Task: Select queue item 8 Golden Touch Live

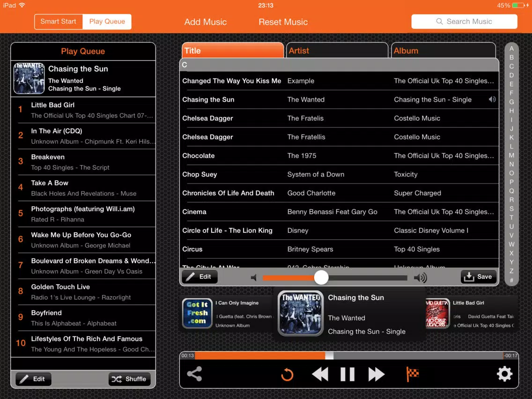Action: pos(83,292)
